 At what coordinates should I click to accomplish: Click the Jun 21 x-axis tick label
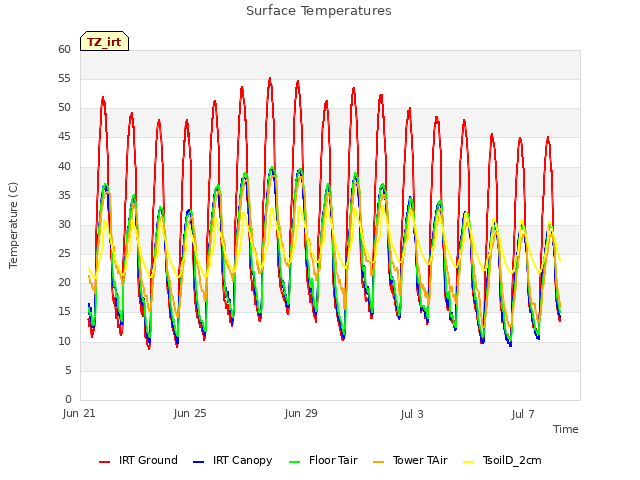tap(79, 414)
